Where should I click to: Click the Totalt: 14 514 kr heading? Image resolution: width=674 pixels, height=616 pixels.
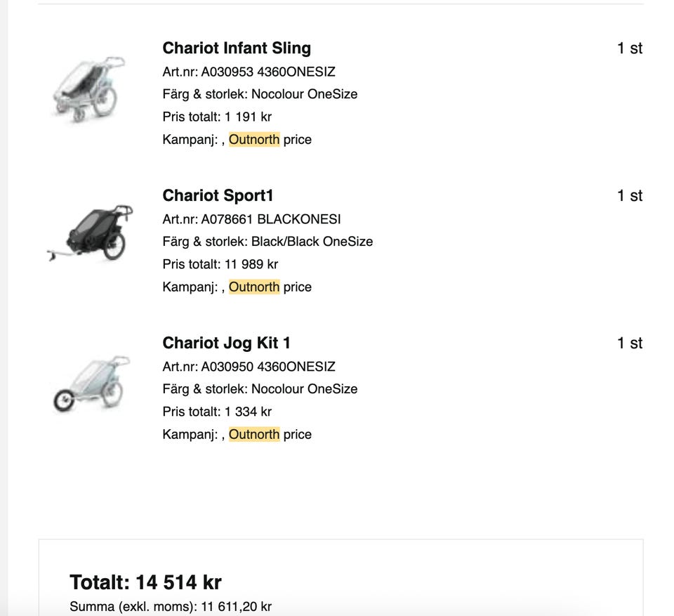[145, 582]
